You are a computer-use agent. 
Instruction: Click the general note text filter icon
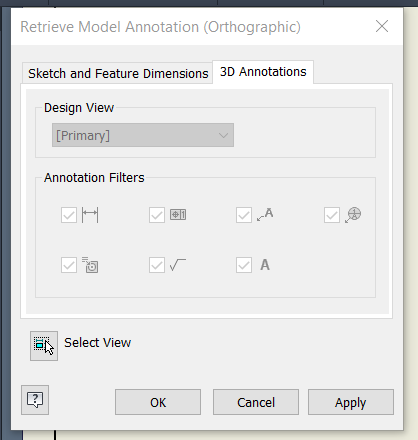pyautogui.click(x=265, y=265)
